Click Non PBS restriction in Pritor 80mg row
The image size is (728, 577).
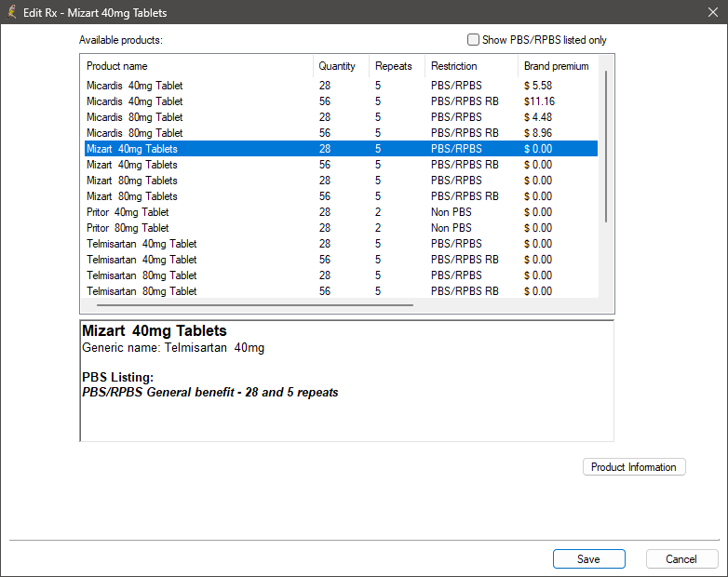[451, 228]
